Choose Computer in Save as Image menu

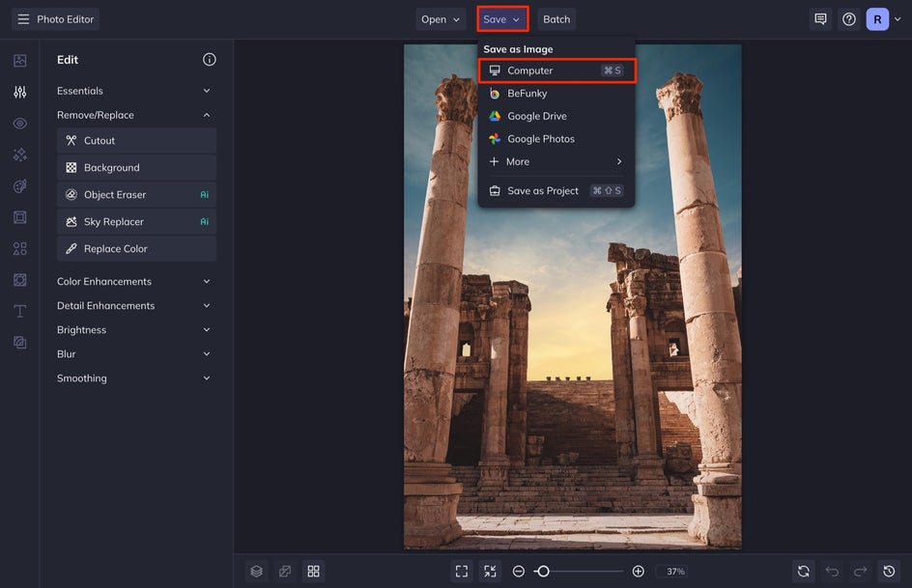[556, 70]
